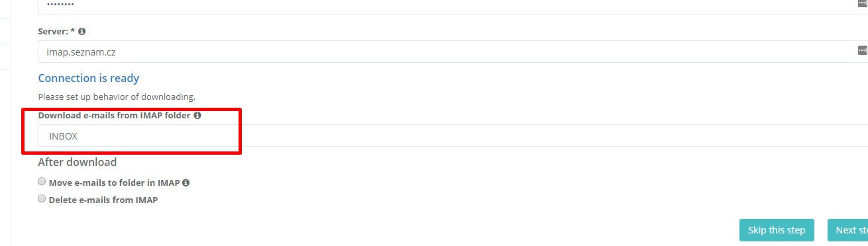Open the INBOX IMAP folder dropdown
The image size is (868, 246).
(x=453, y=136)
